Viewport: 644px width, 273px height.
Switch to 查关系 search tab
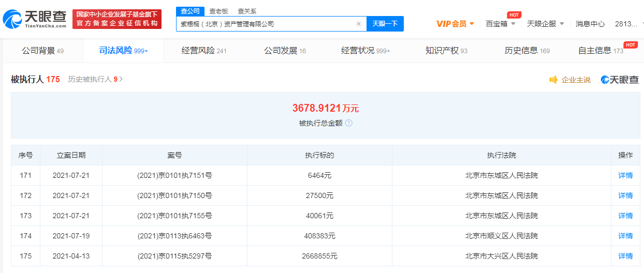247,11
